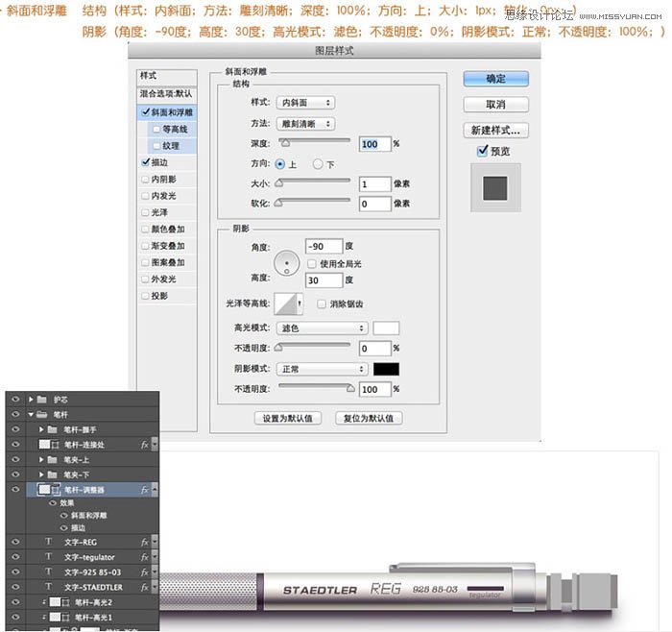Click the folder icon of 笔杆-握手 group

coord(52,429)
